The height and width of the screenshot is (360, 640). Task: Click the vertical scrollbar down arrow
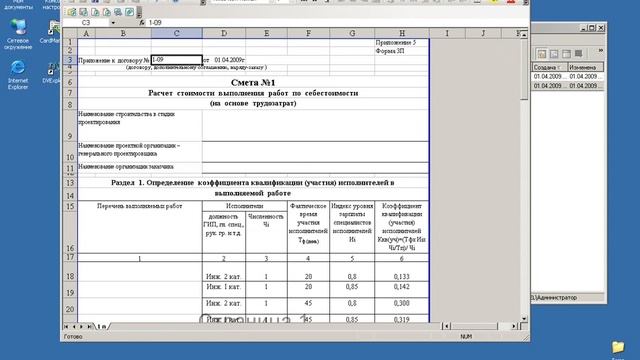pyautogui.click(x=524, y=318)
